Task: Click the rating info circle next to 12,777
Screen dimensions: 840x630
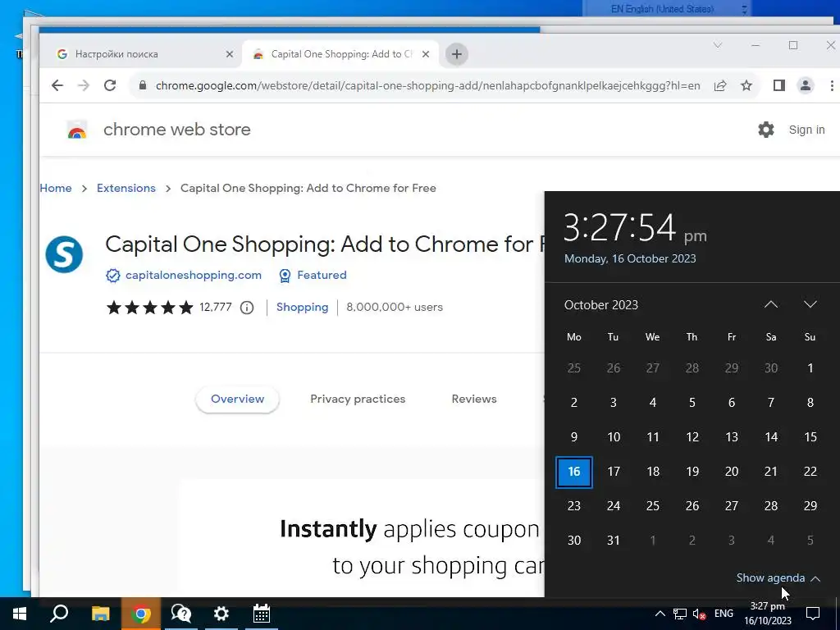Action: pos(246,308)
